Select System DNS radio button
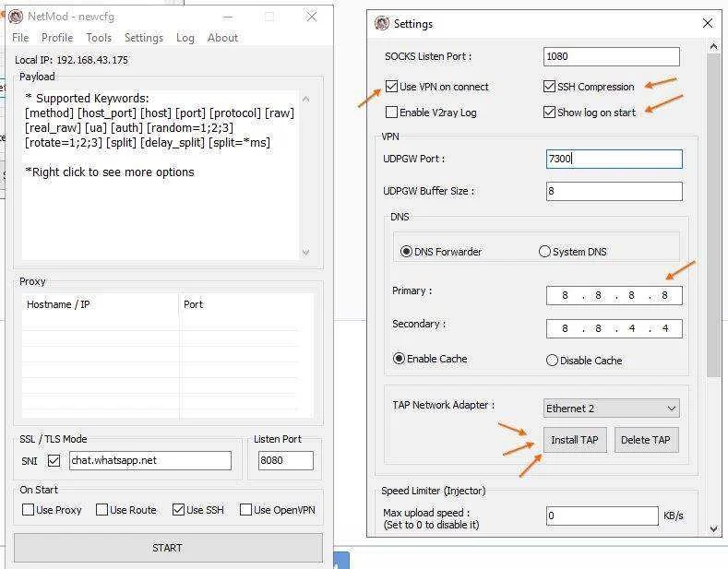 click(544, 252)
